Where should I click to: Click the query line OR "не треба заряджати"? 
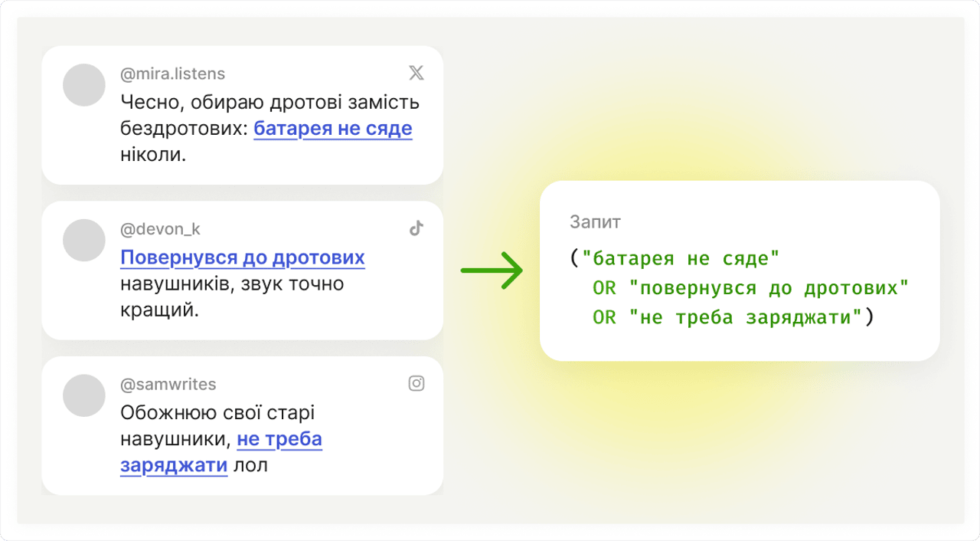pyautogui.click(x=727, y=318)
